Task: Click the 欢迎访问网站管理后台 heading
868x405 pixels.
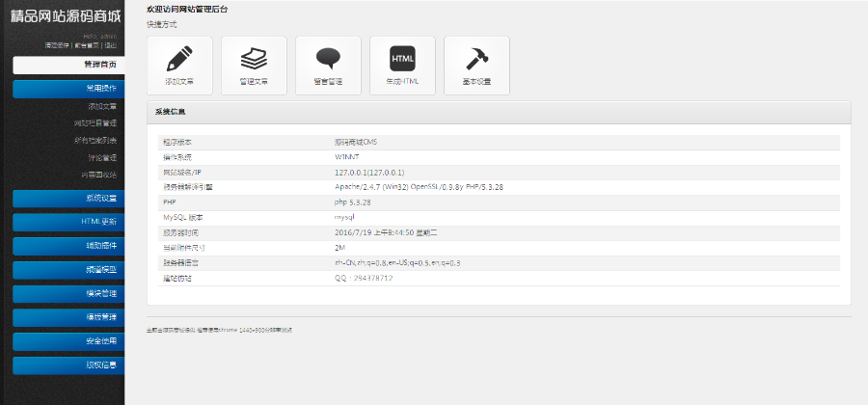Action: 186,10
